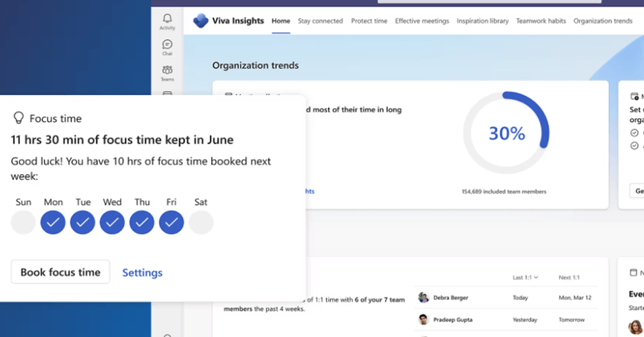Open the Inspiration library tab
The height and width of the screenshot is (337, 644).
(x=482, y=21)
